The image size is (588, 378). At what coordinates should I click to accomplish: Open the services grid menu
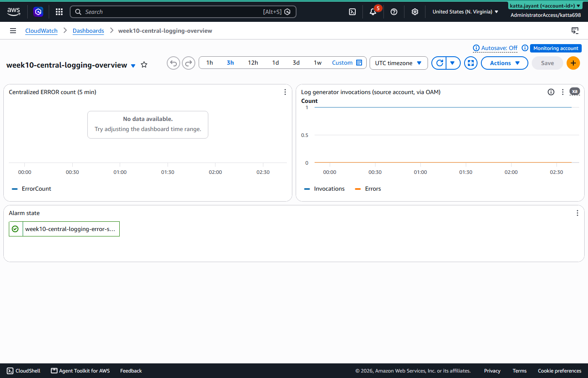(x=59, y=12)
